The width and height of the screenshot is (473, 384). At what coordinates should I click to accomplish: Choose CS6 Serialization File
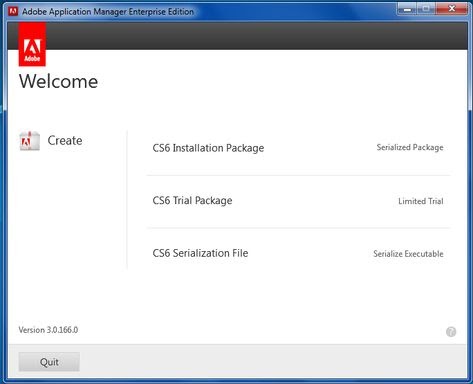pyautogui.click(x=200, y=253)
